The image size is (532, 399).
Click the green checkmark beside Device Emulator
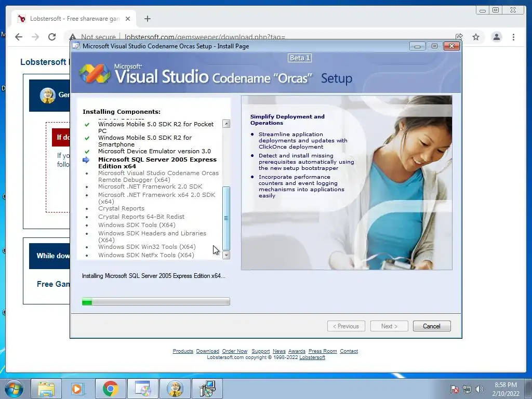pyautogui.click(x=87, y=151)
